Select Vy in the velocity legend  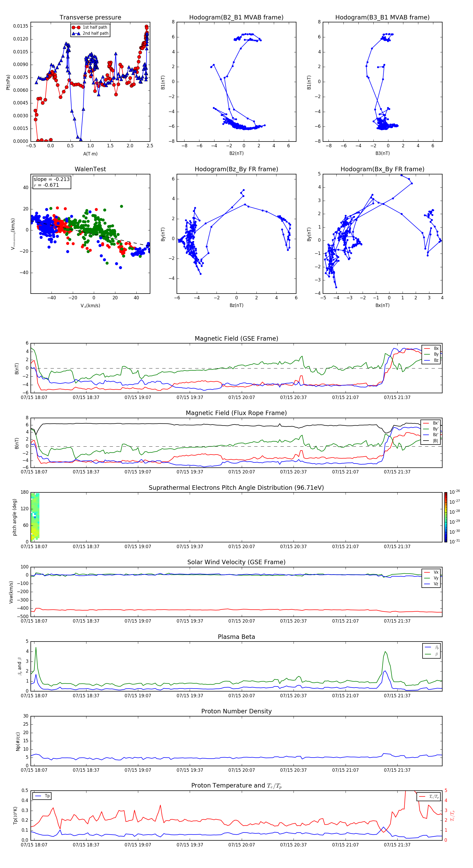click(431, 578)
